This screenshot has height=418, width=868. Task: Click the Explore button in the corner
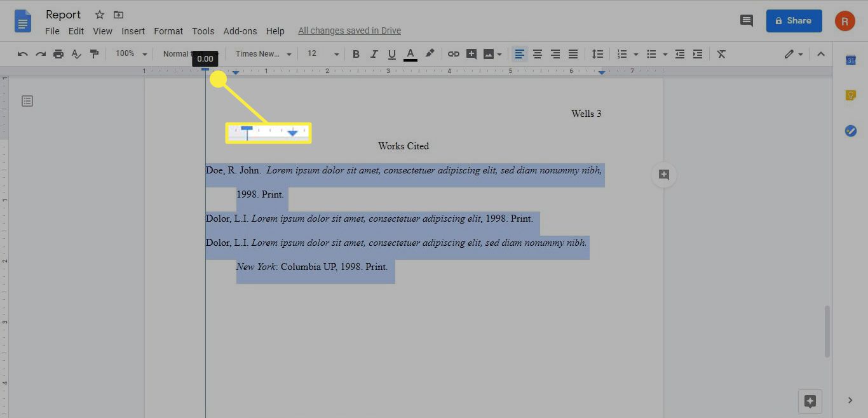[x=810, y=401]
